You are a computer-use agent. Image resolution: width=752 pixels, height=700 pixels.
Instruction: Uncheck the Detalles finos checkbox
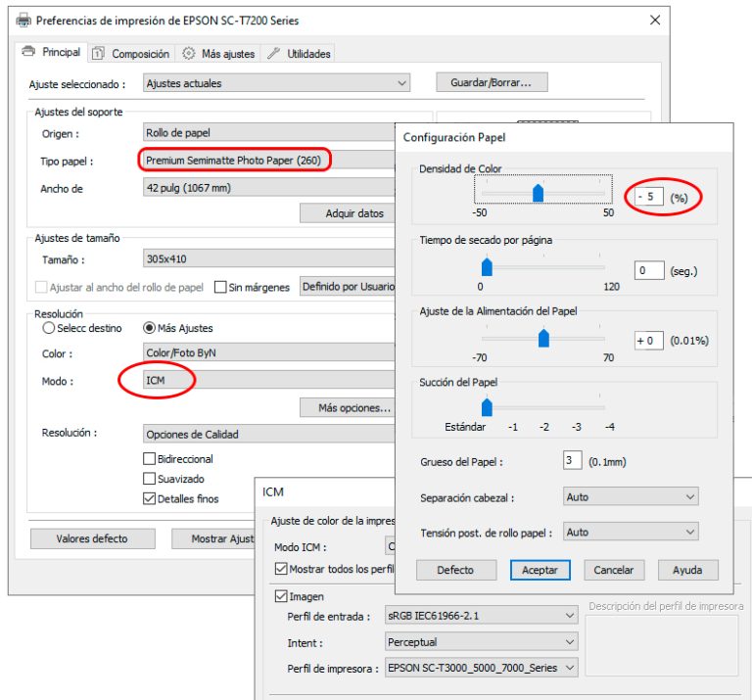(x=149, y=498)
